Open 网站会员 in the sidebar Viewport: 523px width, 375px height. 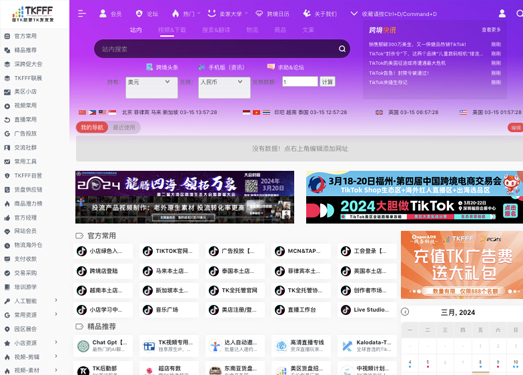pos(25,231)
